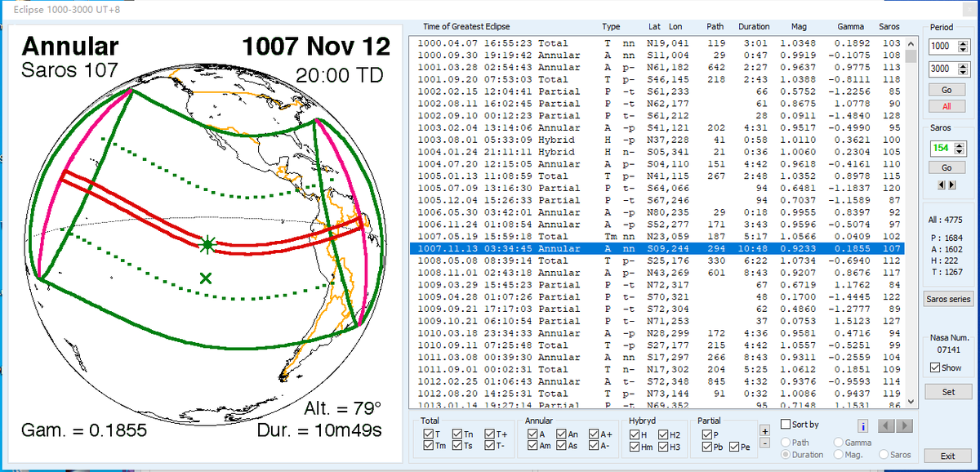
Task: Click the 'Set' button
Action: pos(947,392)
